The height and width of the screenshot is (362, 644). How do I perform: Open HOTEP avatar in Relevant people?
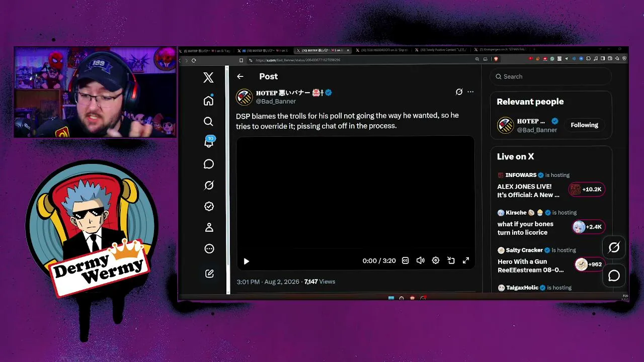click(x=505, y=125)
